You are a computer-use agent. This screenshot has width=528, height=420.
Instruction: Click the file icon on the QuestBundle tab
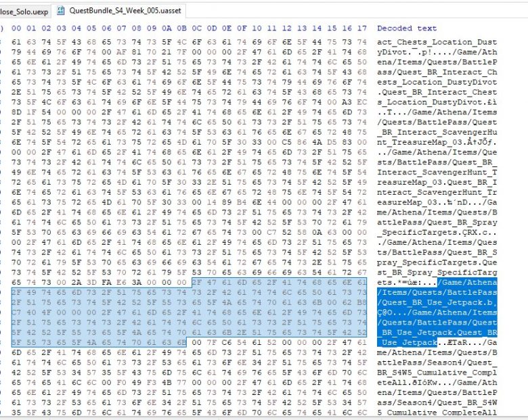click(x=61, y=11)
